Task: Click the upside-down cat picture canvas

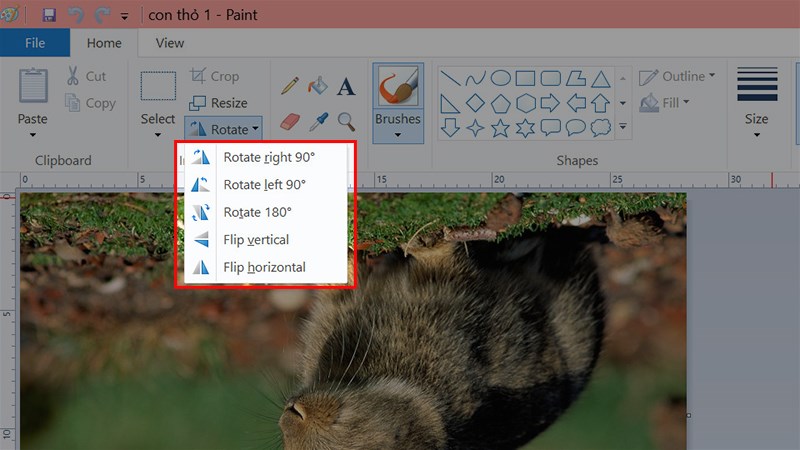Action: coord(353,321)
